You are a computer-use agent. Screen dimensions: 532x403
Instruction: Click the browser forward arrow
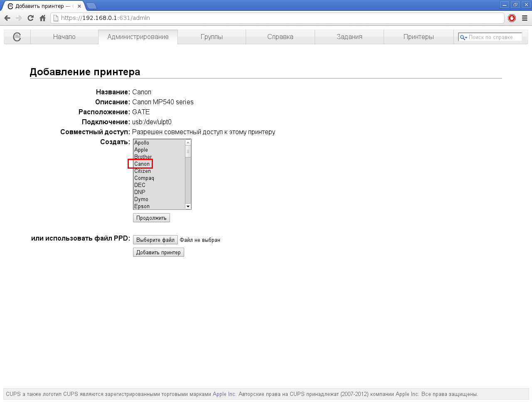pos(19,18)
